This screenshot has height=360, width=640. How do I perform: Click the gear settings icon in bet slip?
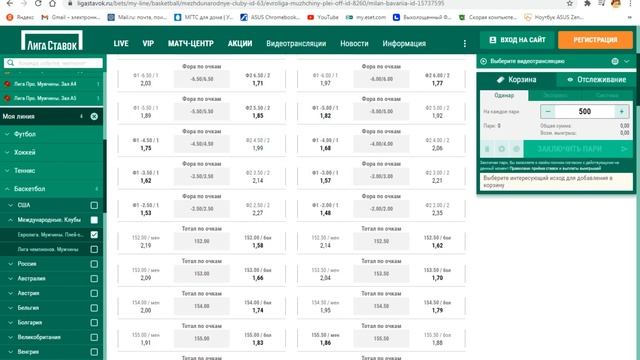[502, 149]
